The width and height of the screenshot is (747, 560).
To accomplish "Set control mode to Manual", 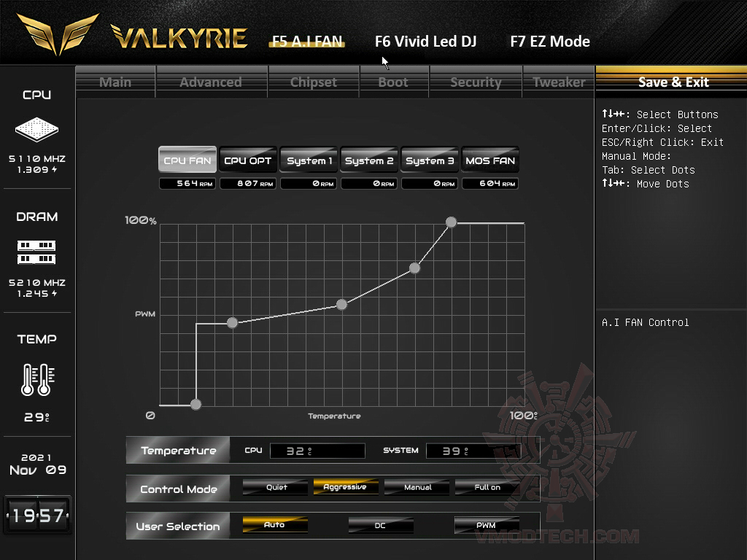I will [417, 486].
